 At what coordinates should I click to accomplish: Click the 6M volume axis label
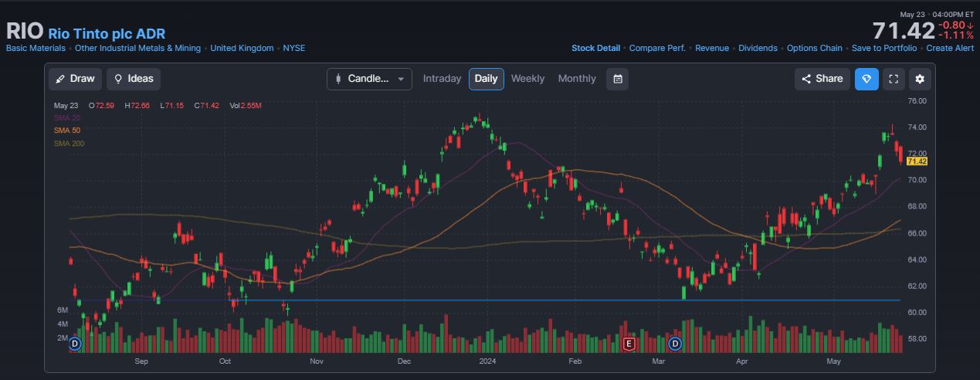click(63, 310)
